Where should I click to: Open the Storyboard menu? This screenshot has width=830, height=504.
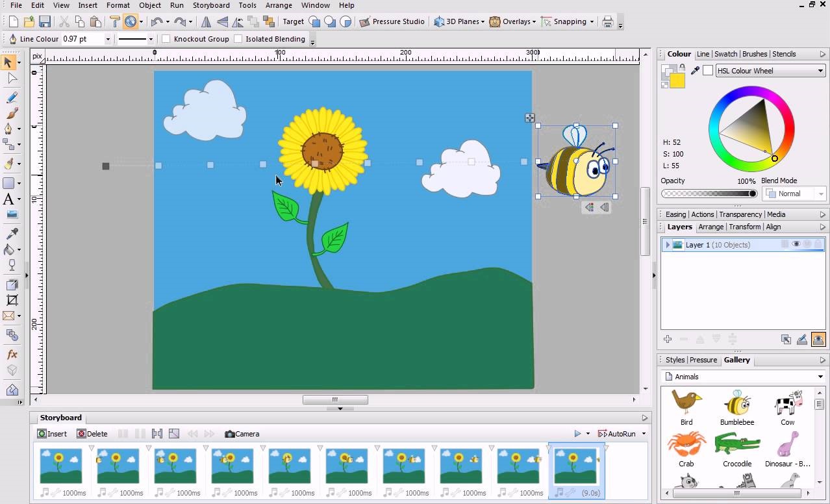[211, 5]
